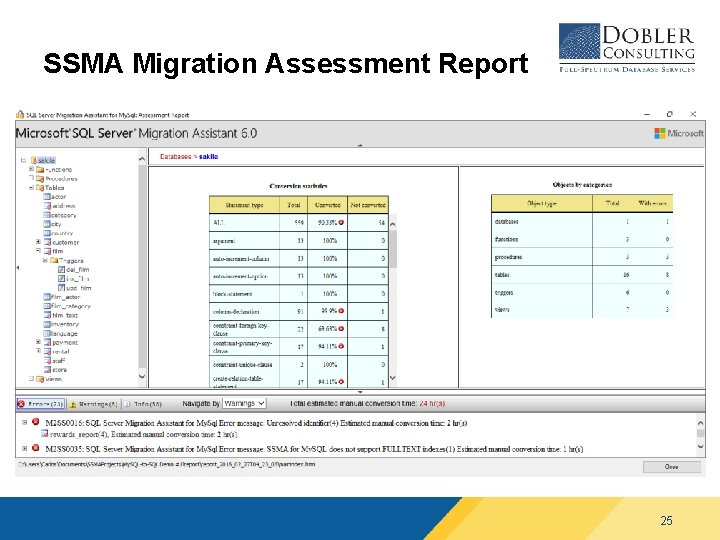Click the film table icon

click(47, 251)
